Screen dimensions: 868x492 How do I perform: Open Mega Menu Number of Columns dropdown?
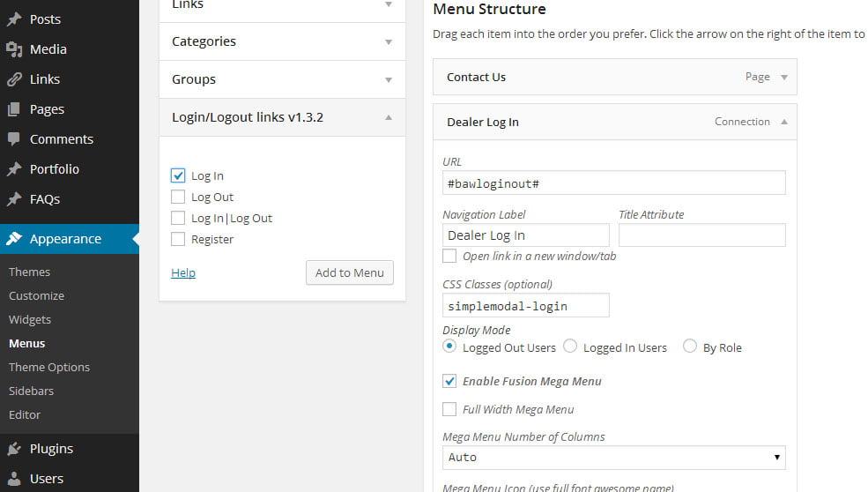click(613, 457)
